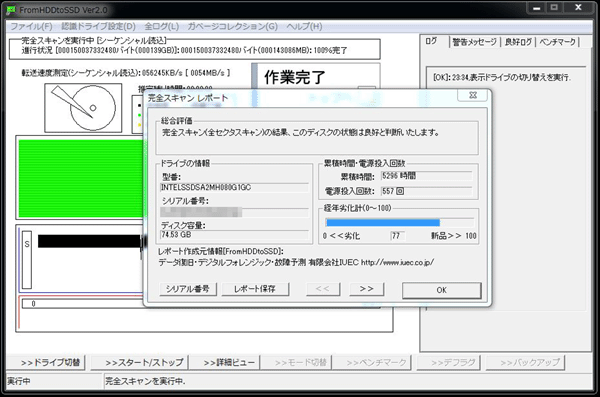Click the status bar text 実行中

19,381
